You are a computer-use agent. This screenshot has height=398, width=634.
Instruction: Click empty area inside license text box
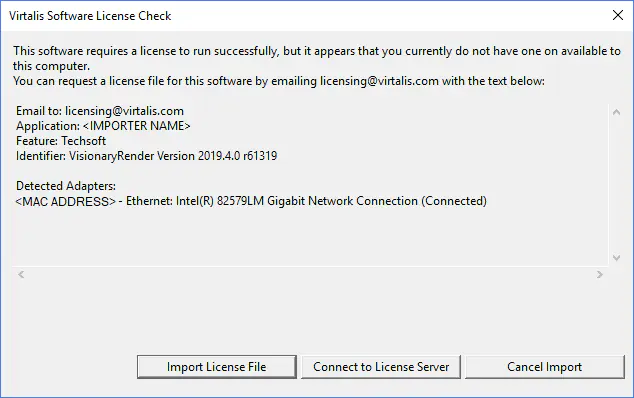point(307,237)
